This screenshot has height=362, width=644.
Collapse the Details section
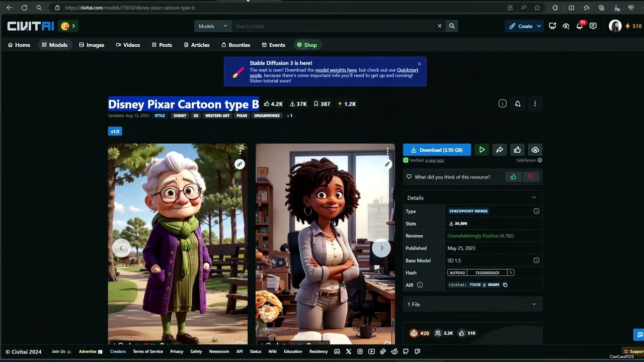click(534, 198)
